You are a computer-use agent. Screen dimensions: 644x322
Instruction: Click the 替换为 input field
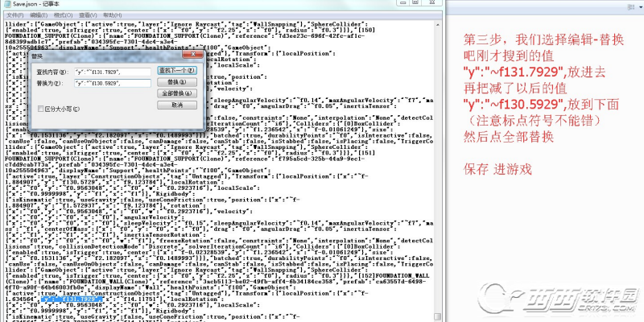113,84
